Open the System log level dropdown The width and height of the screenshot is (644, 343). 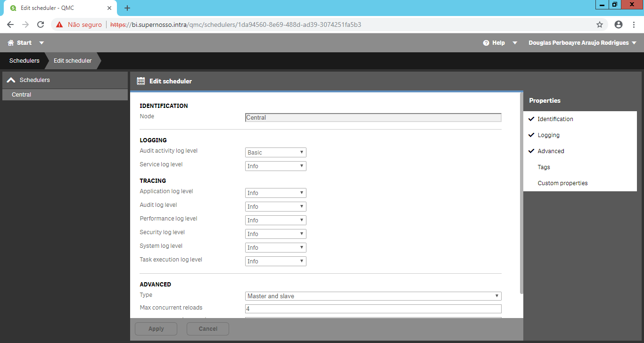(x=276, y=248)
